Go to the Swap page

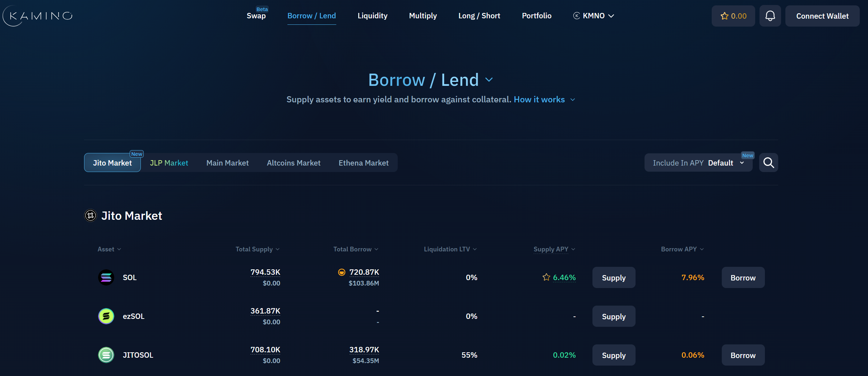tap(256, 16)
